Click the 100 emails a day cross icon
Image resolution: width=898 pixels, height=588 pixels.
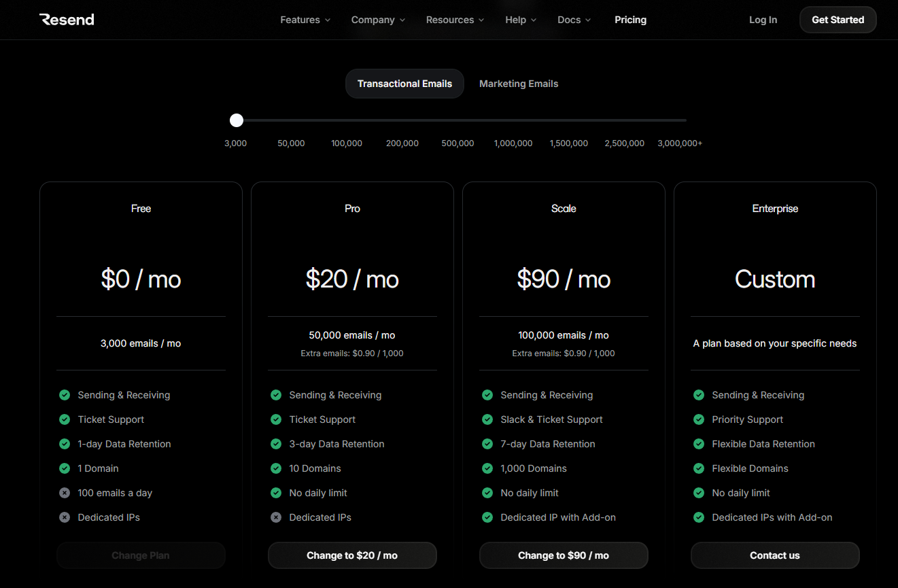tap(65, 493)
